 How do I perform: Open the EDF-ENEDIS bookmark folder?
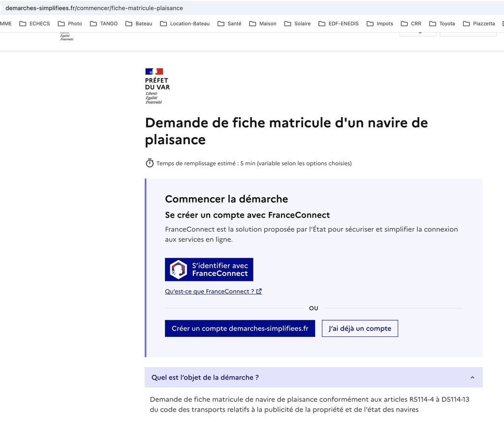click(339, 24)
